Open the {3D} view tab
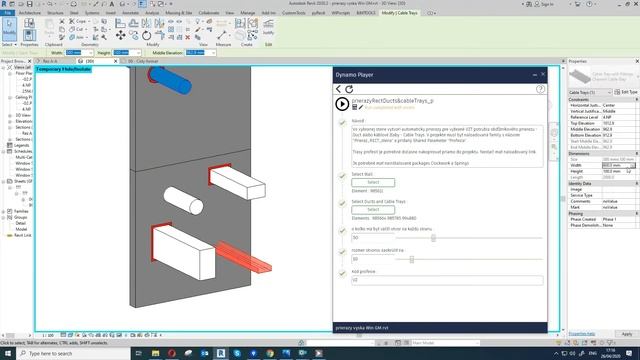 pos(90,61)
